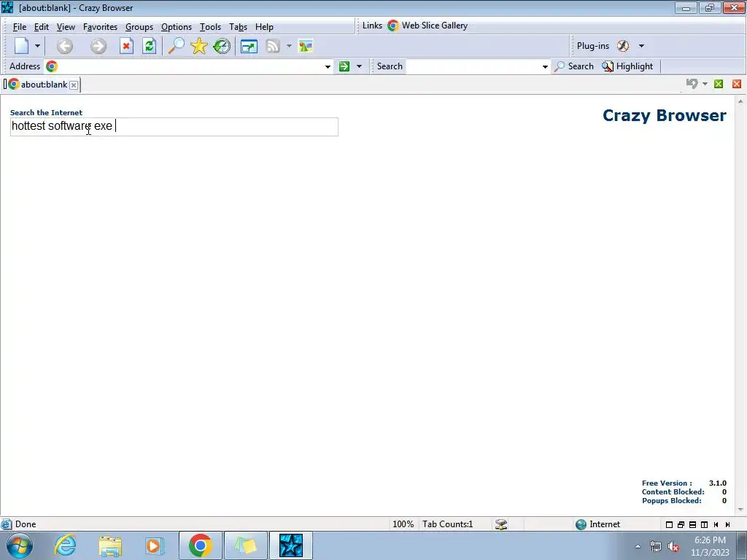Click the Search the Internet text box

pos(174,127)
